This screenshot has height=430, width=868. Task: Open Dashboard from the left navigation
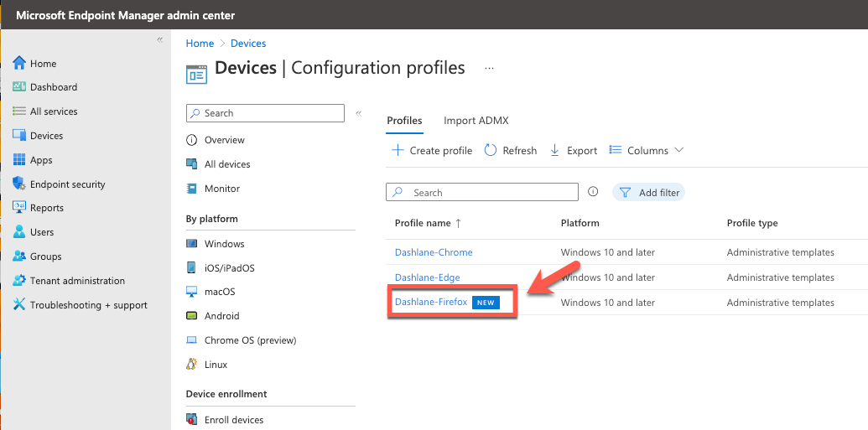tap(54, 87)
